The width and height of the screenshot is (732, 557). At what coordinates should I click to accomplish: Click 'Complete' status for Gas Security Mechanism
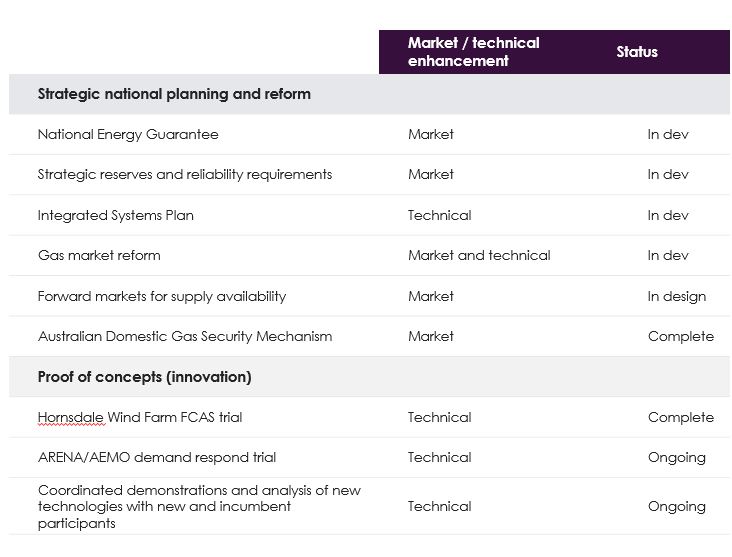(680, 336)
